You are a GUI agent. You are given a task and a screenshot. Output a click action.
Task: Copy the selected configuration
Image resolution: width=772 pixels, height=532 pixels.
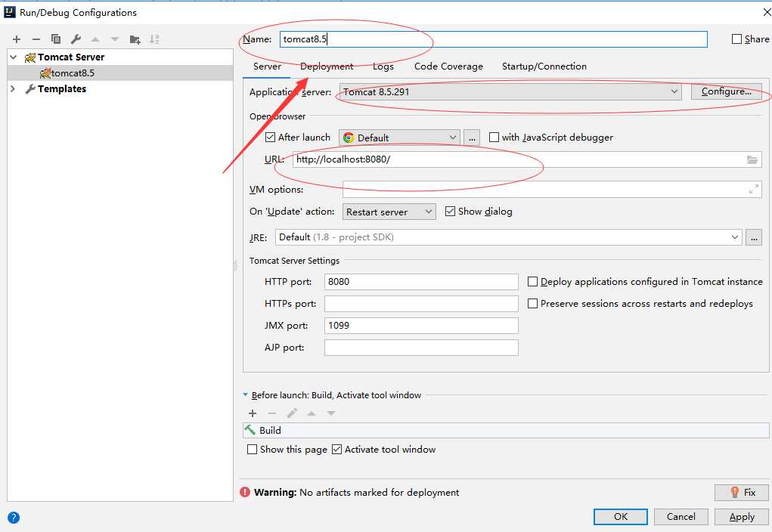[x=56, y=39]
